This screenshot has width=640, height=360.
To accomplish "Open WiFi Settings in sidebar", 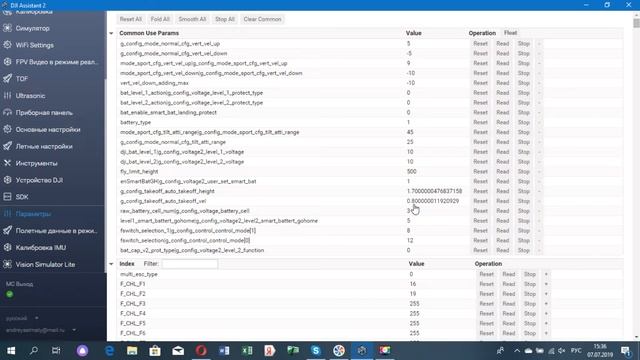I will (x=35, y=45).
